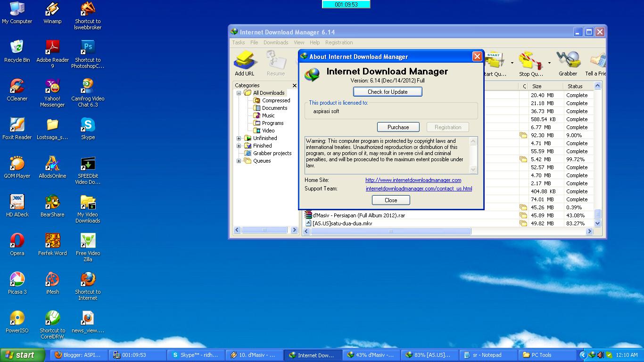This screenshot has height=362, width=644.
Task: Open the Stop Queue dropdown arrow
Action: (549, 63)
